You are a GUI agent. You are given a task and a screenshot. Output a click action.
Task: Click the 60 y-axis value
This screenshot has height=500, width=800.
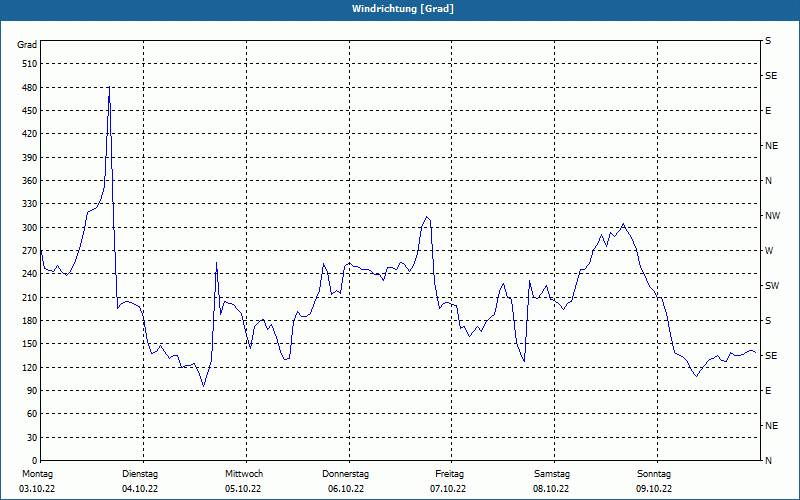pos(32,414)
